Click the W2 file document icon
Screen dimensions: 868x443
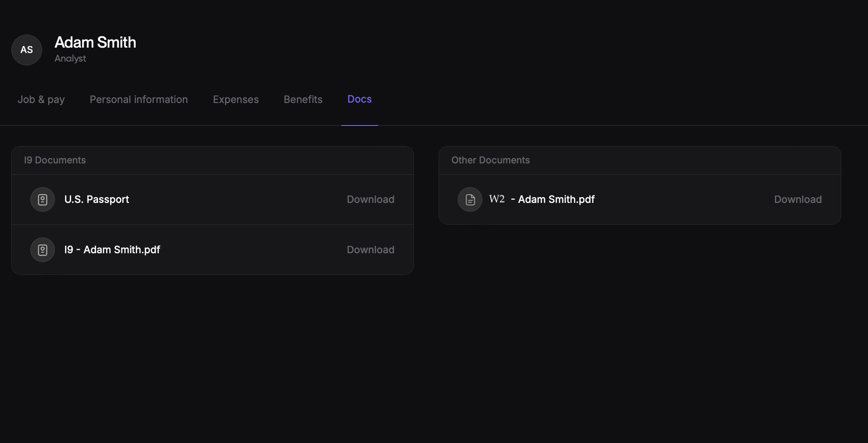470,199
